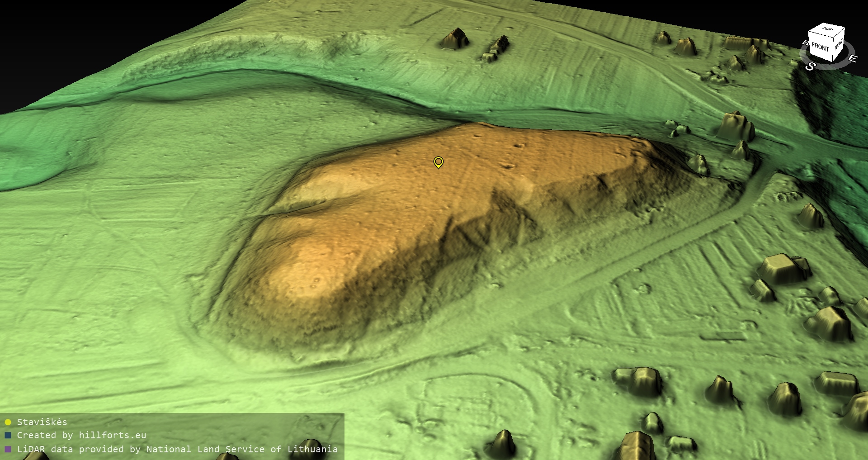Open the Created by hillforts.eu link
This screenshot has height=460, width=868.
point(81,436)
